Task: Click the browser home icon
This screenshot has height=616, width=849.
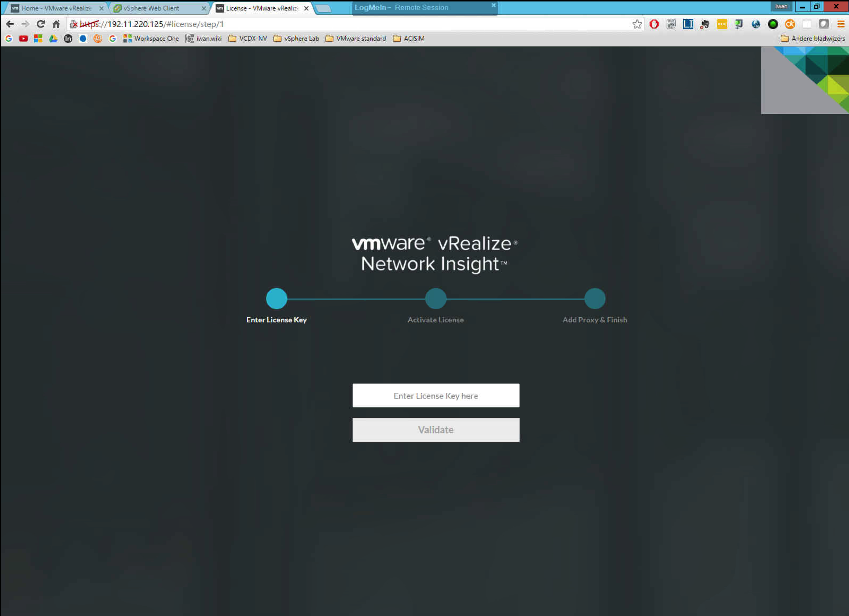Action: click(56, 24)
